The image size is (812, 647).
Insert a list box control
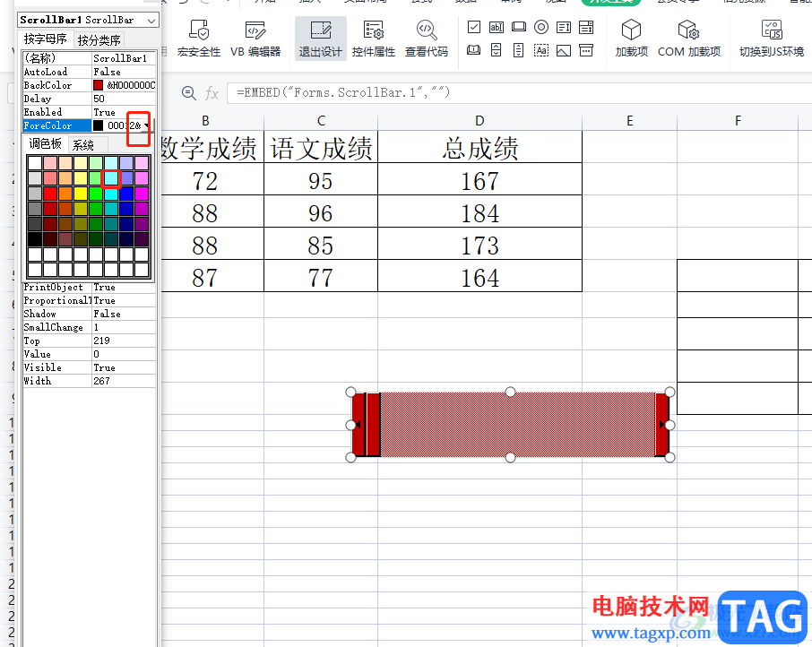click(x=564, y=27)
